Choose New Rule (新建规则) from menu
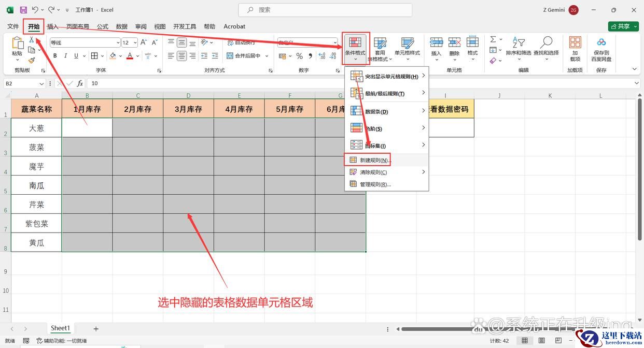This screenshot has width=644, height=348. (375, 160)
